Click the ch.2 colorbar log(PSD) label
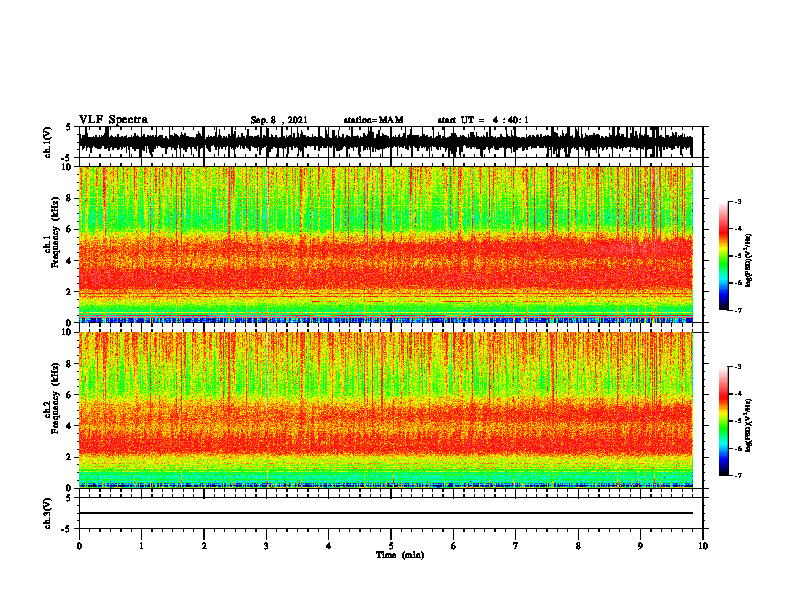The width and height of the screenshot is (792, 612). pos(748,425)
